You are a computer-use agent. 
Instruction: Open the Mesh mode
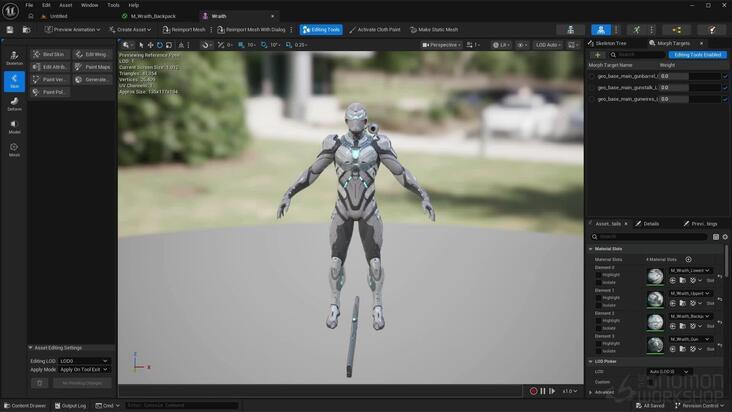pos(14,149)
